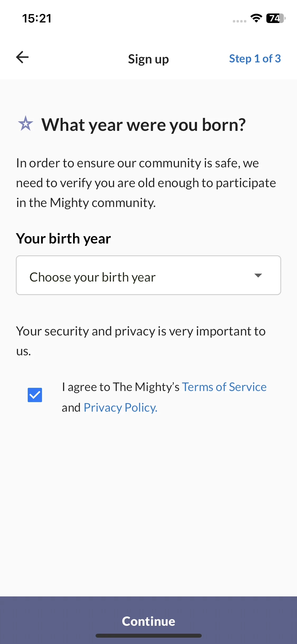The height and width of the screenshot is (644, 297).
Task: Tap the Wi-Fi status icon
Action: tap(256, 18)
